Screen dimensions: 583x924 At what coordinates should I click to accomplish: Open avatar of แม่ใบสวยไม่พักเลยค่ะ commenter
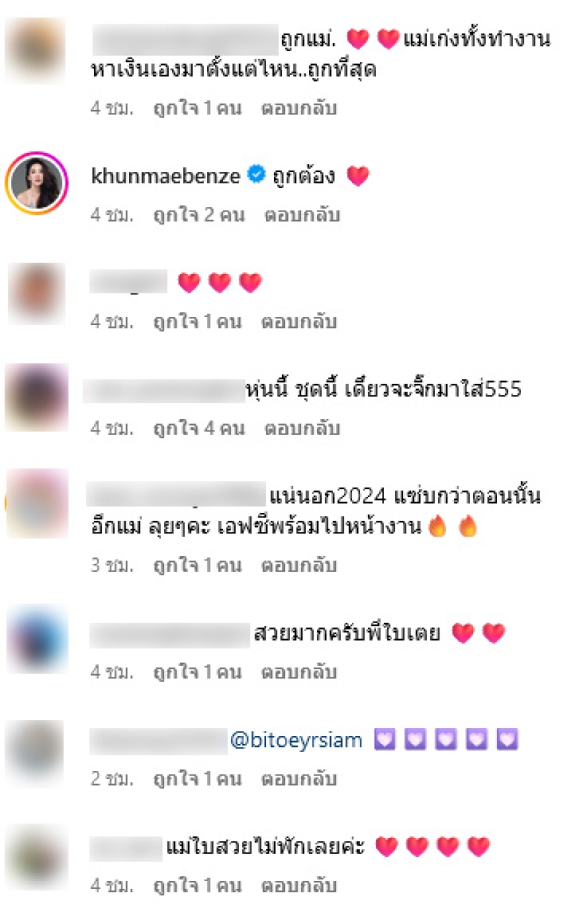click(37, 855)
